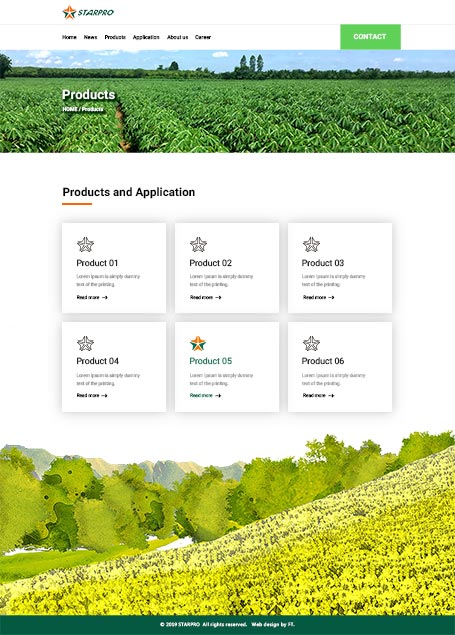Image resolution: width=455 pixels, height=635 pixels.
Task: Click the star icon on Product 04
Action: coord(85,343)
